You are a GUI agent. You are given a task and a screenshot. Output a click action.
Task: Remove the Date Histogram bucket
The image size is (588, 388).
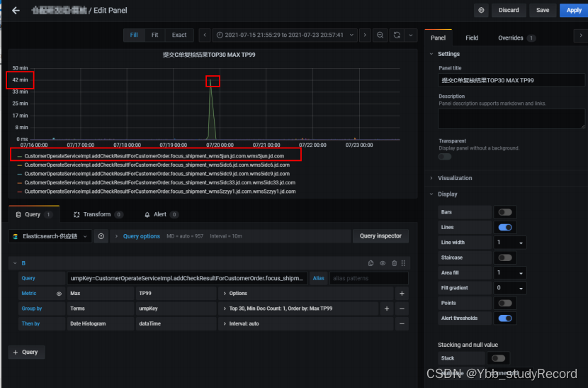[x=402, y=323]
